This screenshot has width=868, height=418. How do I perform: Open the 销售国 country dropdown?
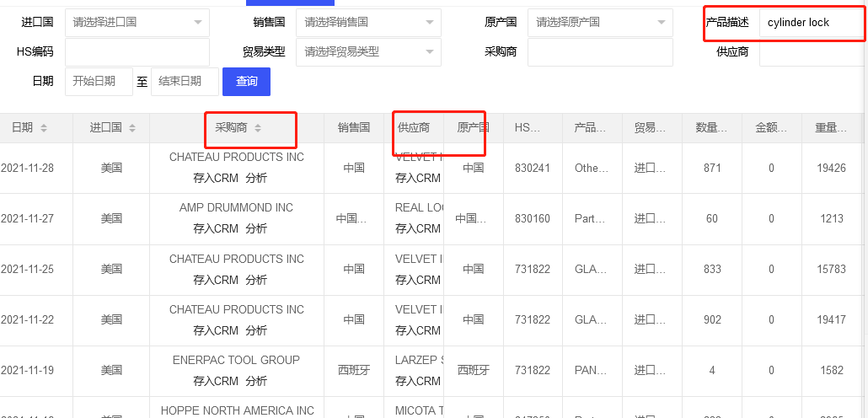tap(368, 23)
